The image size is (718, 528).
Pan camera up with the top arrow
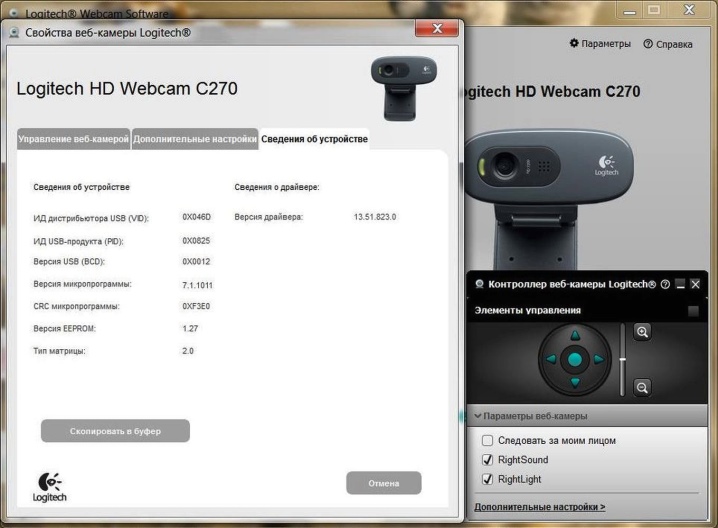(575, 336)
